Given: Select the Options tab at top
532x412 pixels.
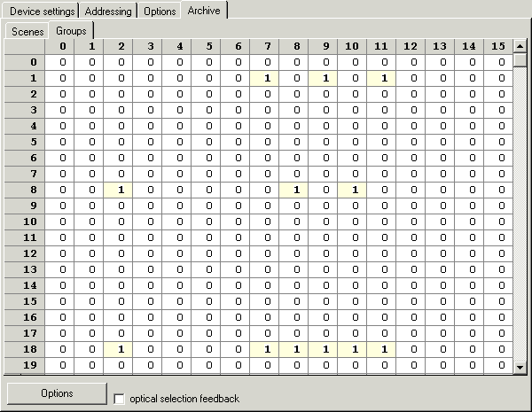Looking at the screenshot, I should [160, 12].
